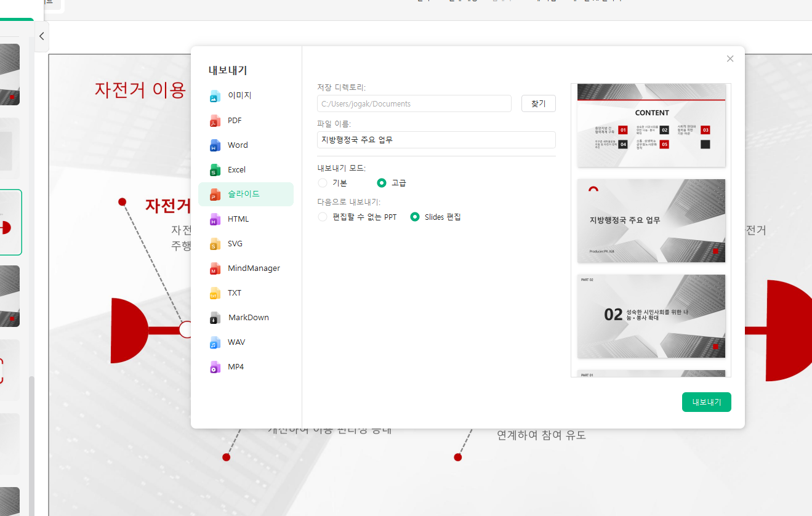Open the MarkDown export option
The height and width of the screenshot is (516, 812).
click(246, 318)
